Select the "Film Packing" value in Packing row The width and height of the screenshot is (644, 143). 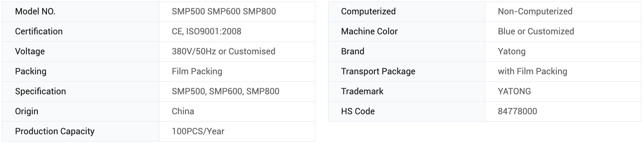tap(197, 71)
